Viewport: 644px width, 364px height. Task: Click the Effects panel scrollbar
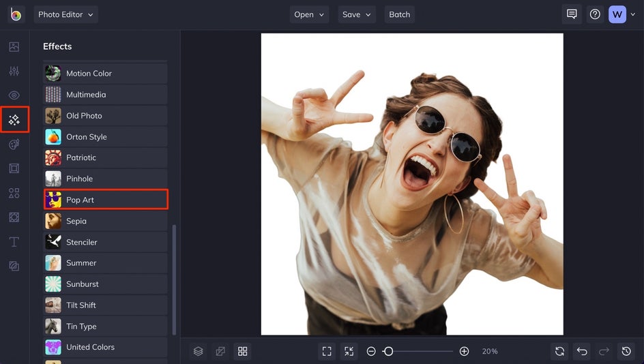[x=174, y=280]
